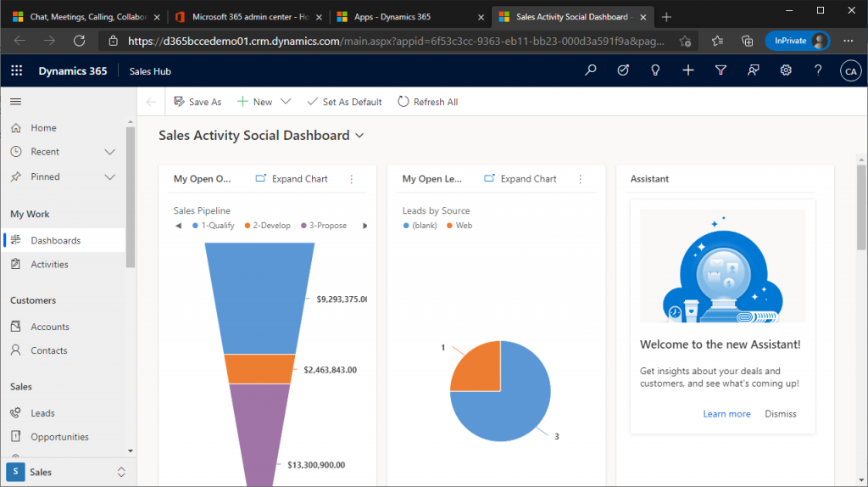Viewport: 868px width, 487px height.
Task: Click the back arrow in command bar
Action: [151, 102]
